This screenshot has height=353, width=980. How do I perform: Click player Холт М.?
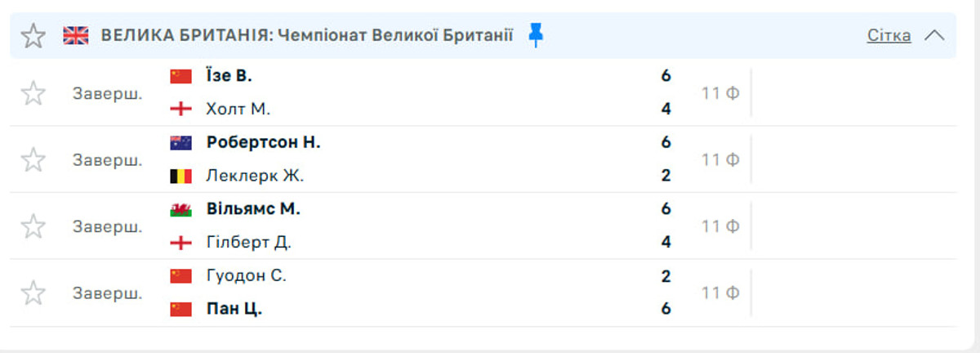coord(238,109)
